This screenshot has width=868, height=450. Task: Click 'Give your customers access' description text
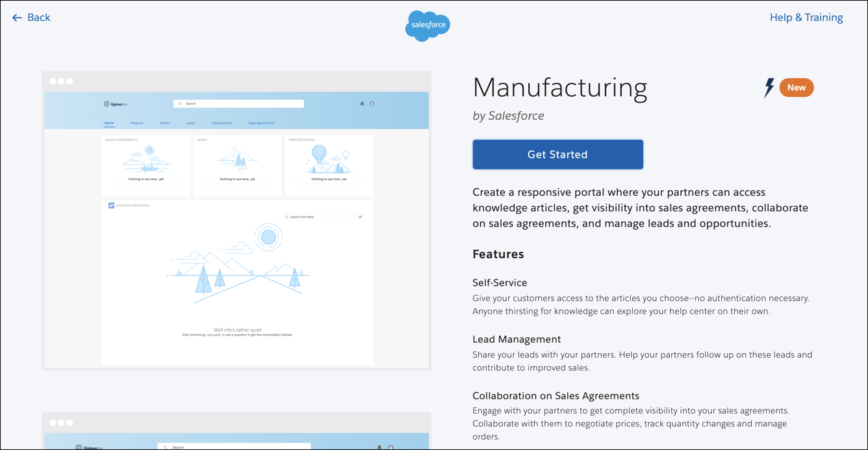click(x=641, y=305)
